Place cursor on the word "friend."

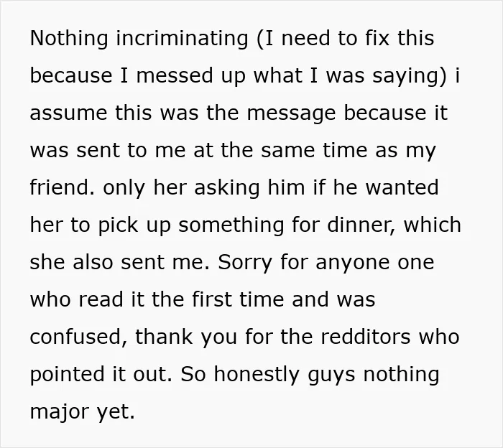coord(63,187)
